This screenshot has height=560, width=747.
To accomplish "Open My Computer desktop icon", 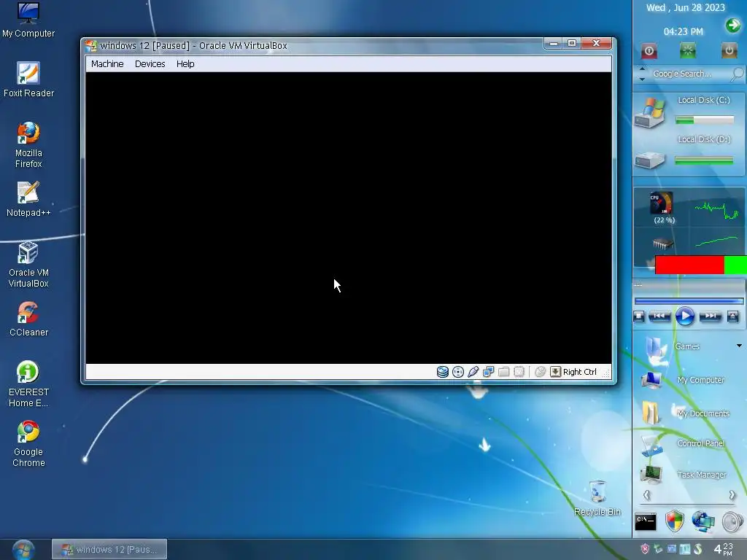I will point(28,20).
